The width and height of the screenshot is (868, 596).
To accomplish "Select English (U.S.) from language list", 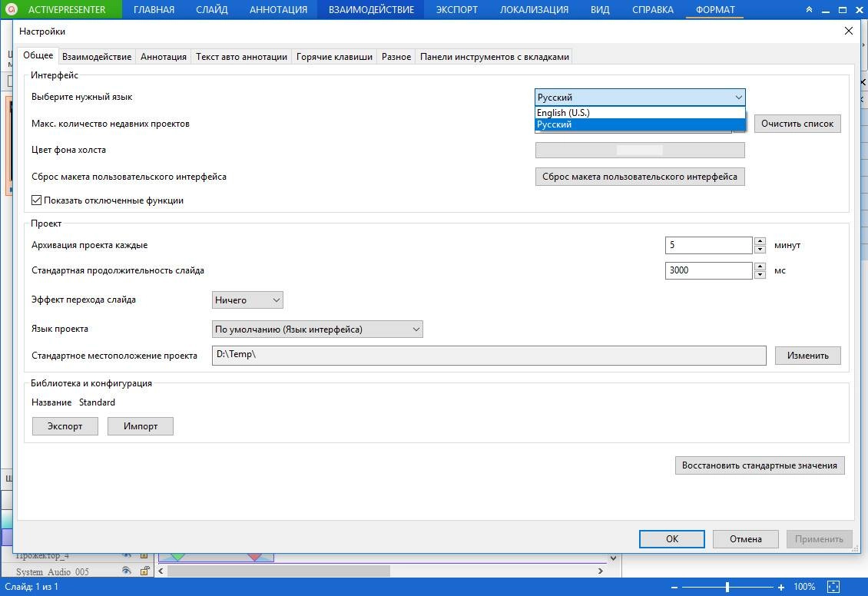I will 640,113.
